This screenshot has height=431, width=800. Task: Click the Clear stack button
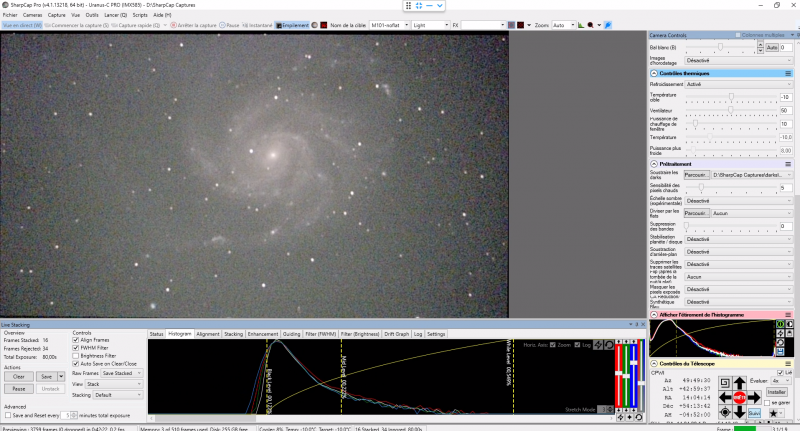click(19, 376)
